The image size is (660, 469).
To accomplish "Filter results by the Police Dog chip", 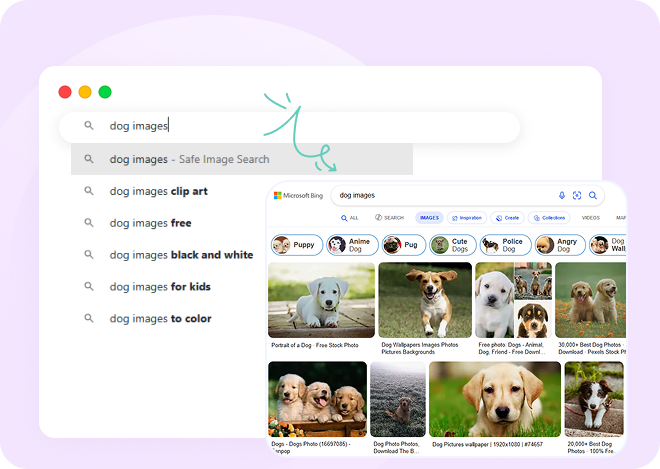I will point(506,244).
